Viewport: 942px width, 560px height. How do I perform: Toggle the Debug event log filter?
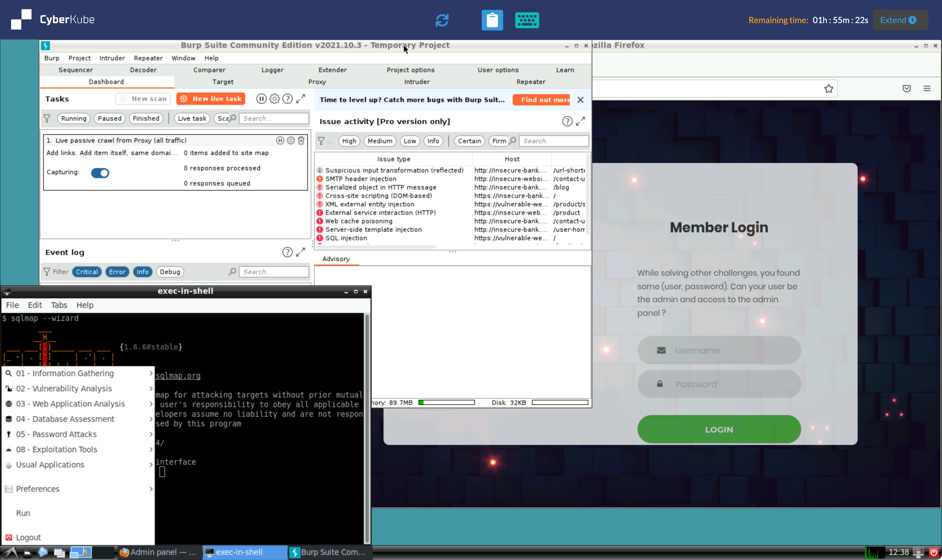pos(170,272)
